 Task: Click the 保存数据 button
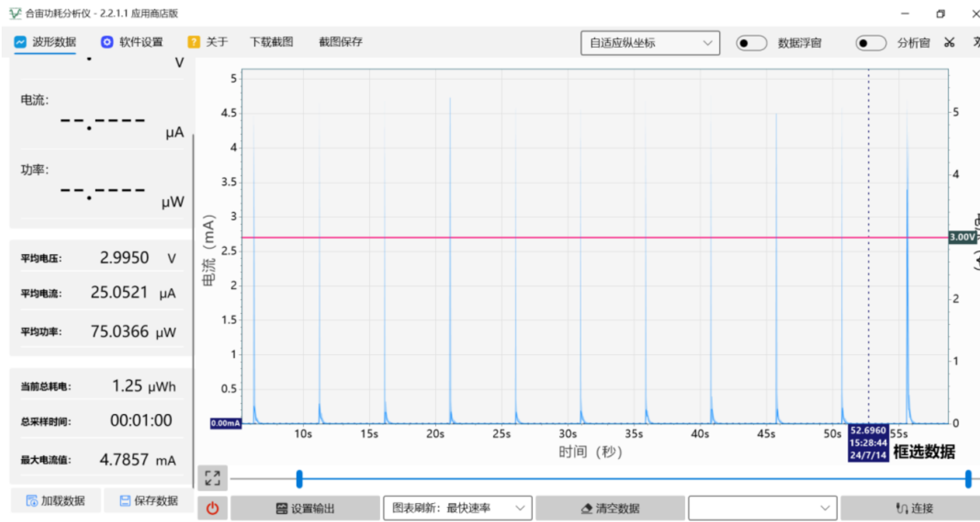point(148,501)
